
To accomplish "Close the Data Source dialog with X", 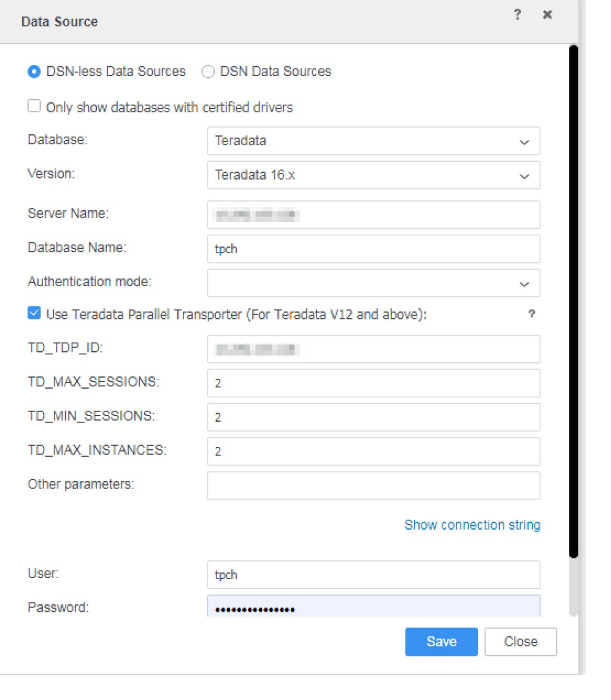I will click(x=547, y=15).
